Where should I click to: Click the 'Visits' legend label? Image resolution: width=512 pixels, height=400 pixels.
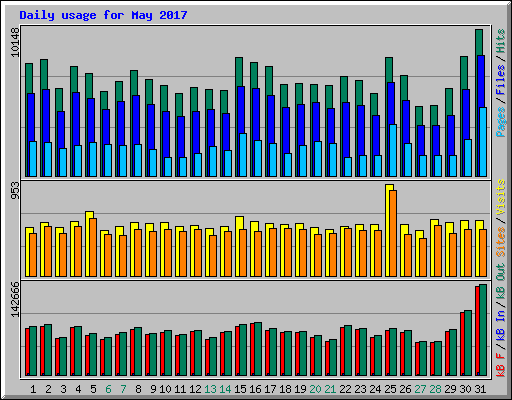click(x=500, y=197)
